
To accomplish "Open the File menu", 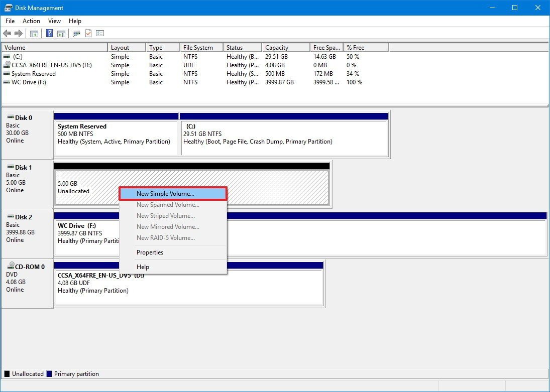I will click(x=10, y=21).
